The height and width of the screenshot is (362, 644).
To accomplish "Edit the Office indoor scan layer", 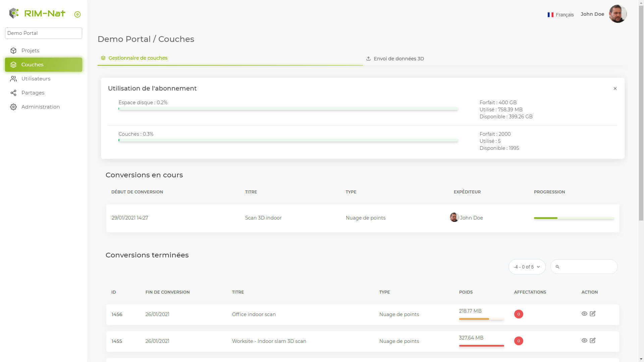I will click(x=593, y=314).
